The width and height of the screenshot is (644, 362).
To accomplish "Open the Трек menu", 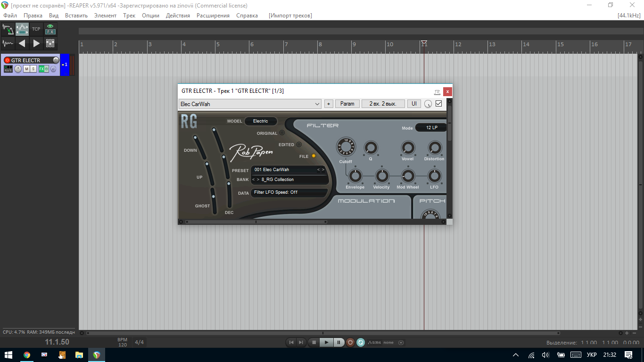I will click(129, 16).
